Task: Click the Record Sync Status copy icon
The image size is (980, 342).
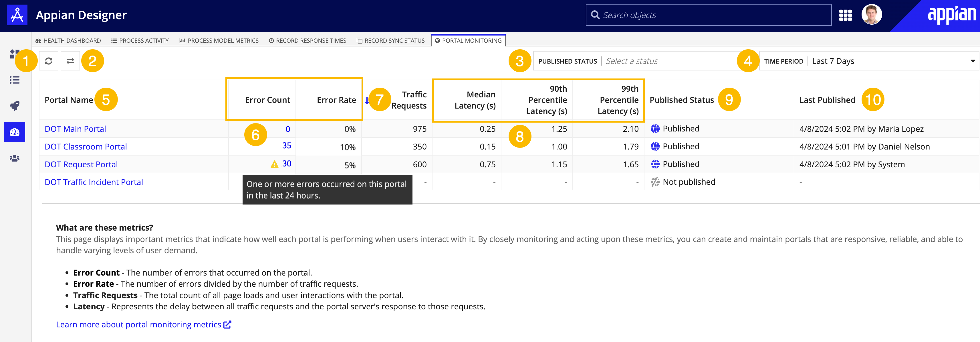Action: point(359,41)
